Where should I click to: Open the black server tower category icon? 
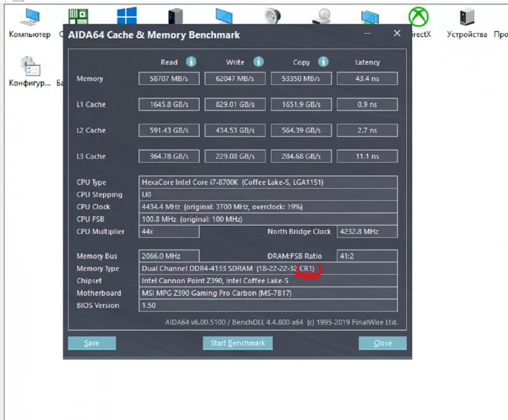175,16
